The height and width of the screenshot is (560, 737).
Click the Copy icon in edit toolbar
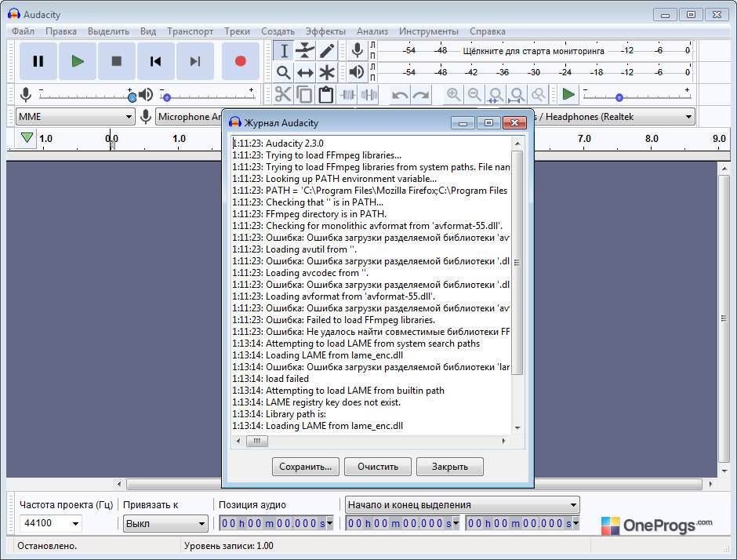pos(304,94)
